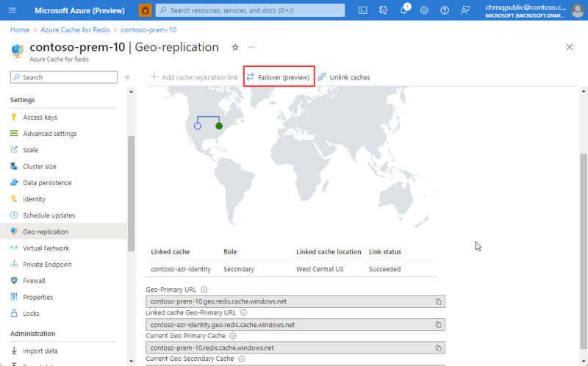The height and width of the screenshot is (366, 588).
Task: Select Geo-replication in the sidebar
Action: (64, 232)
